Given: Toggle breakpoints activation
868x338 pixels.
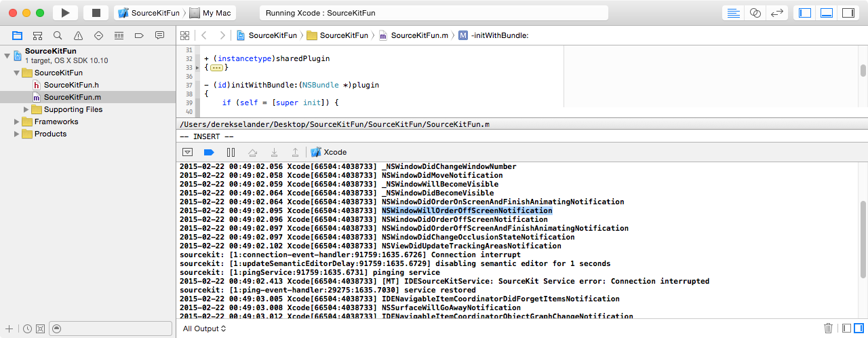Looking at the screenshot, I should (209, 152).
